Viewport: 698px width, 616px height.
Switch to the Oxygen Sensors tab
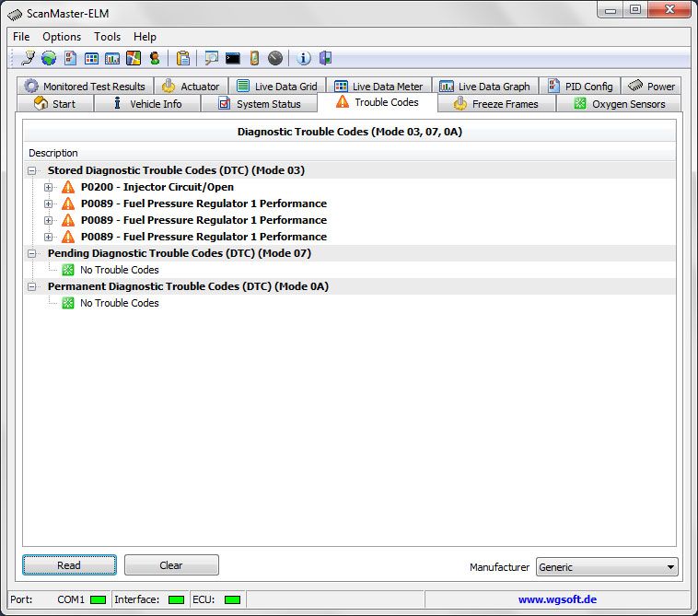tap(619, 104)
